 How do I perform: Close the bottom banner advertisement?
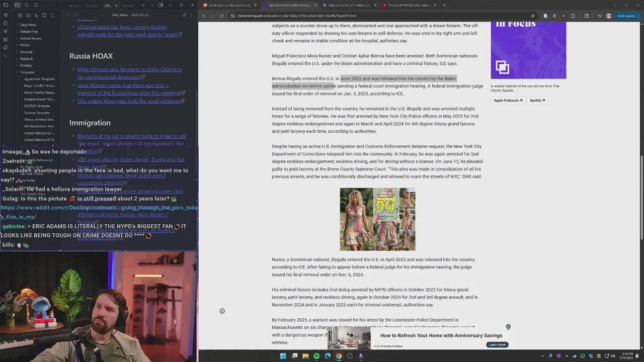pos(508,327)
